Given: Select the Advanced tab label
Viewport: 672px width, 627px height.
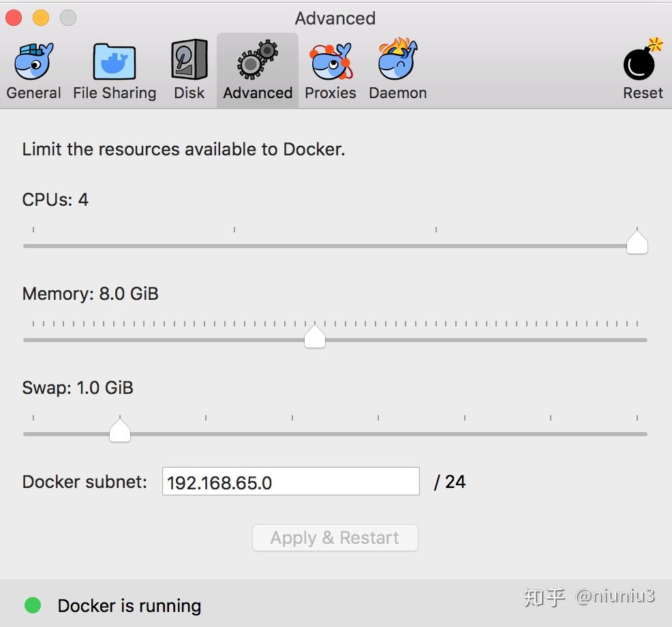Looking at the screenshot, I should pos(257,93).
